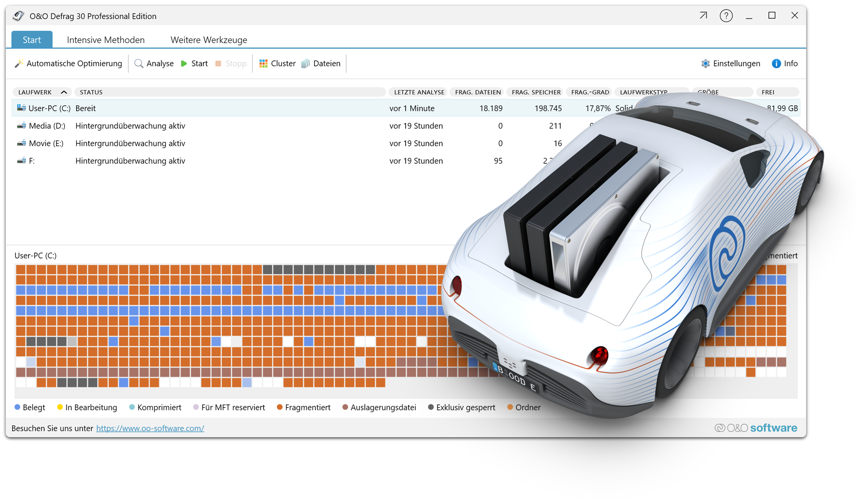This screenshot has width=856, height=504.
Task: Open the www.oo-software.com link
Action: 150,428
